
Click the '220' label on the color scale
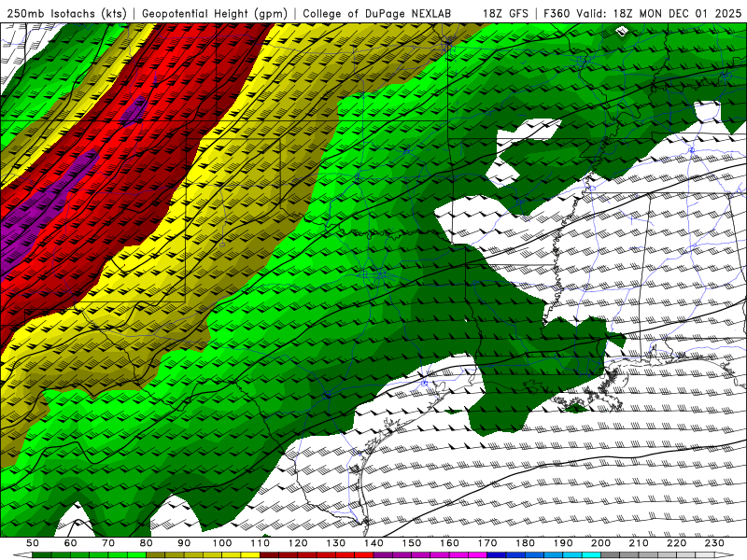[676, 543]
